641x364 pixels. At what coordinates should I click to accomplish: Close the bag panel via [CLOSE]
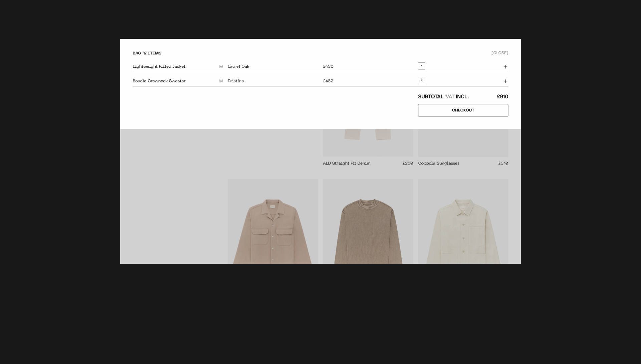coord(499,53)
